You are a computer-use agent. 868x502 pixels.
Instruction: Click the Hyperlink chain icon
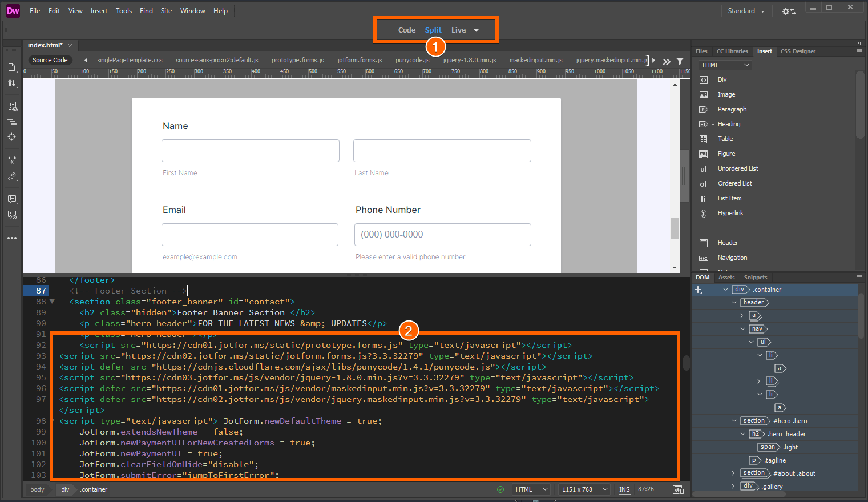click(x=704, y=214)
